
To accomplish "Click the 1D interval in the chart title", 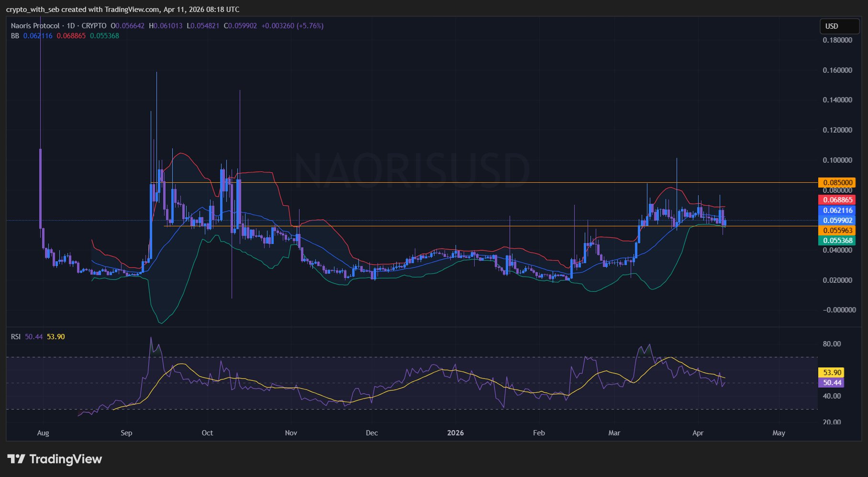I will coord(70,26).
